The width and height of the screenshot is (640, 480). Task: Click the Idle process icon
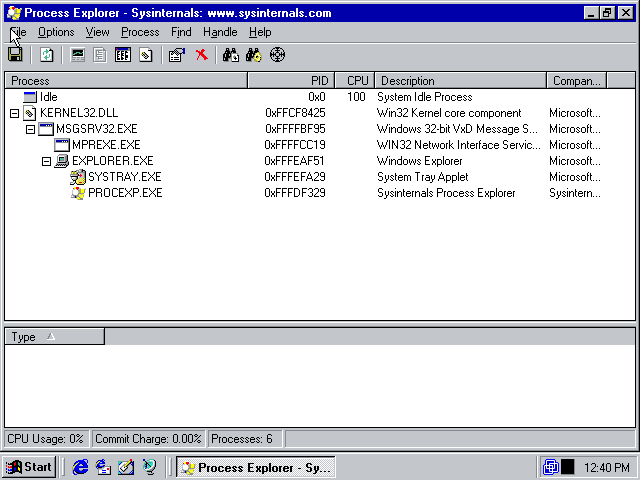[x=30, y=97]
